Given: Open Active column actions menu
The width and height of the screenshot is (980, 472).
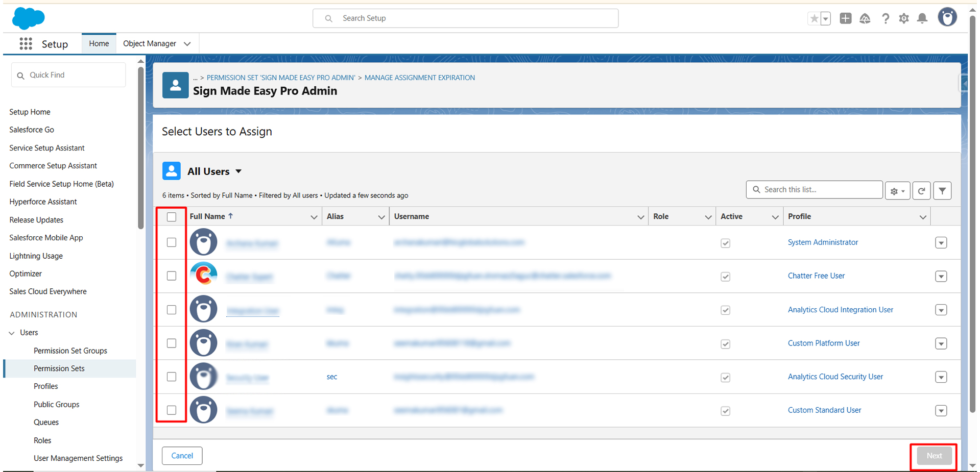Looking at the screenshot, I should [775, 217].
